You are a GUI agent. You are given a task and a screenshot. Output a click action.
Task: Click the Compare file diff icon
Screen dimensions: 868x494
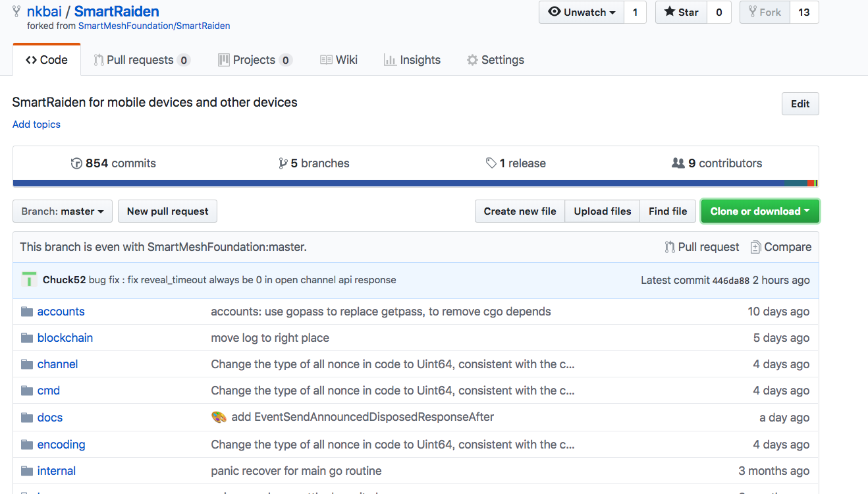(756, 247)
